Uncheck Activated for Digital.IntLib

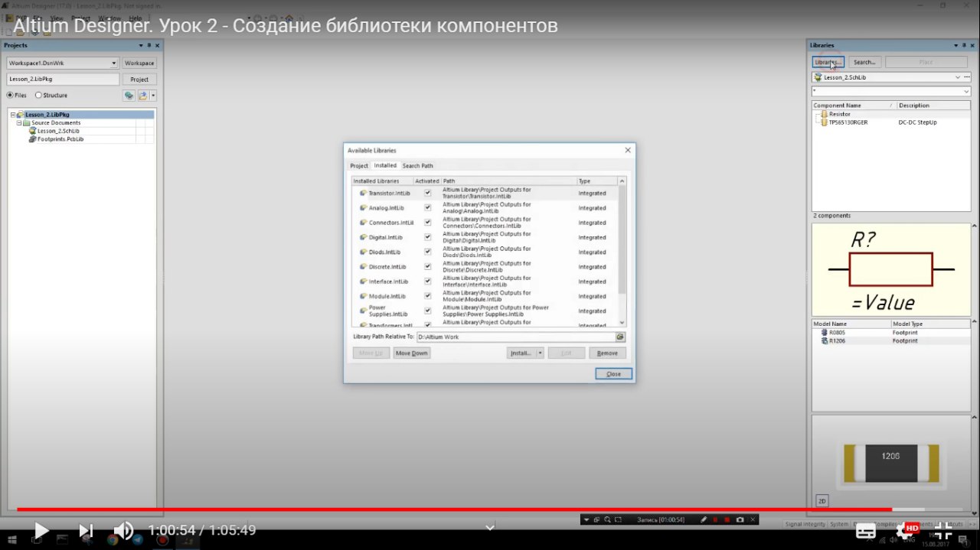pos(427,237)
